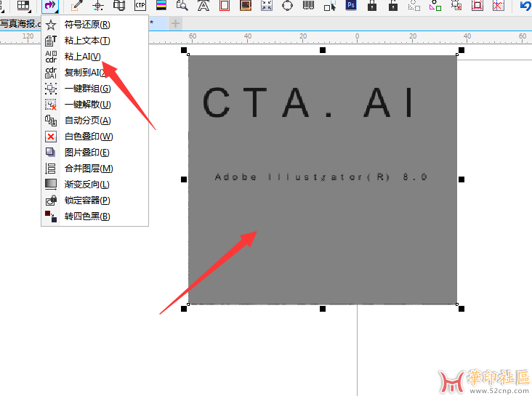The image size is (532, 396).
Task: Select 复制到AI menu entry
Action: tap(94, 72)
